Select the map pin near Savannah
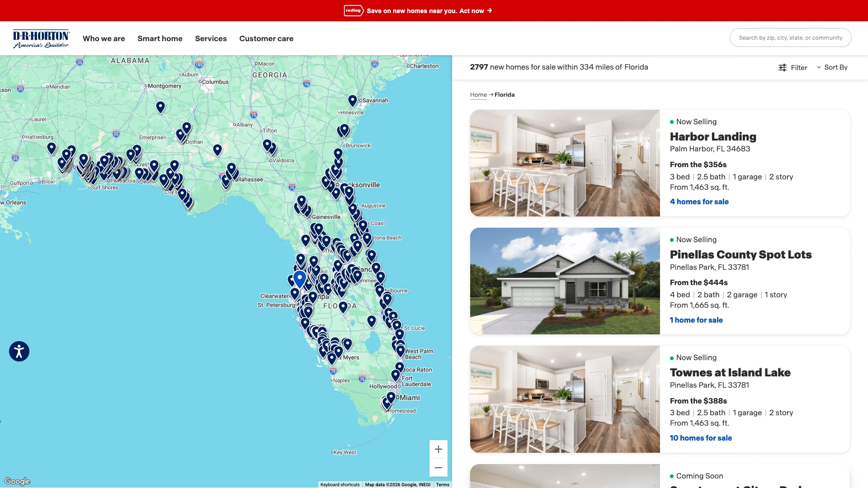Screen dimensions: 868x488 click(x=353, y=100)
